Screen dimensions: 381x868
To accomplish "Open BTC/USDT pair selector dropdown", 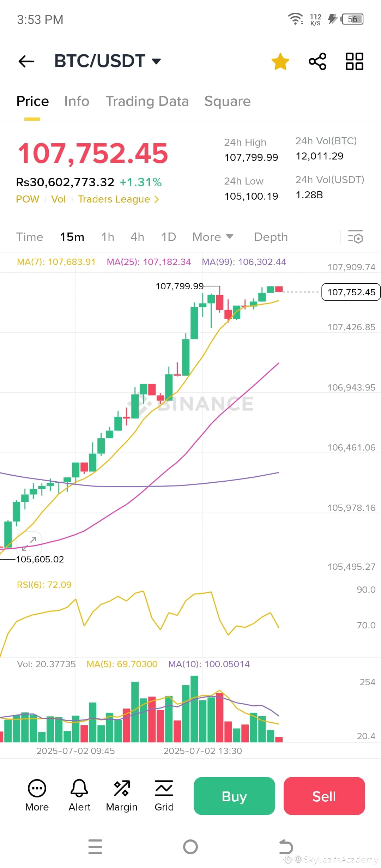I will point(108,61).
